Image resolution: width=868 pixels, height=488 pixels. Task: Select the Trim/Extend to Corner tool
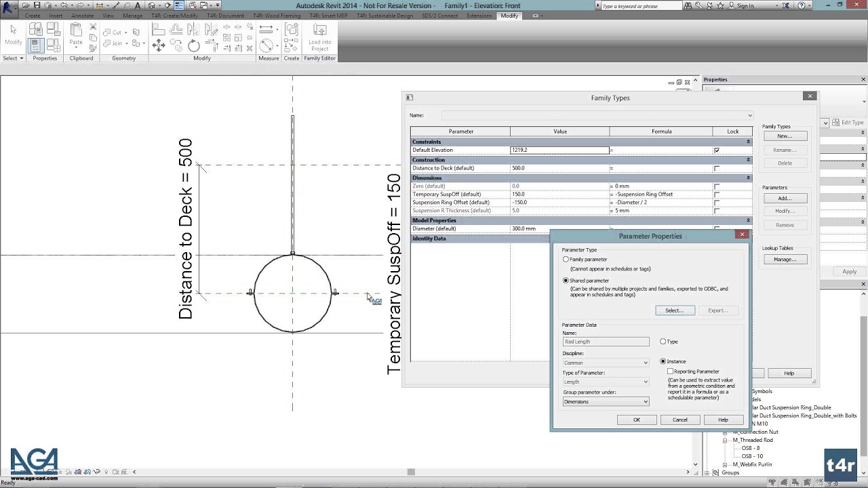pos(212,45)
